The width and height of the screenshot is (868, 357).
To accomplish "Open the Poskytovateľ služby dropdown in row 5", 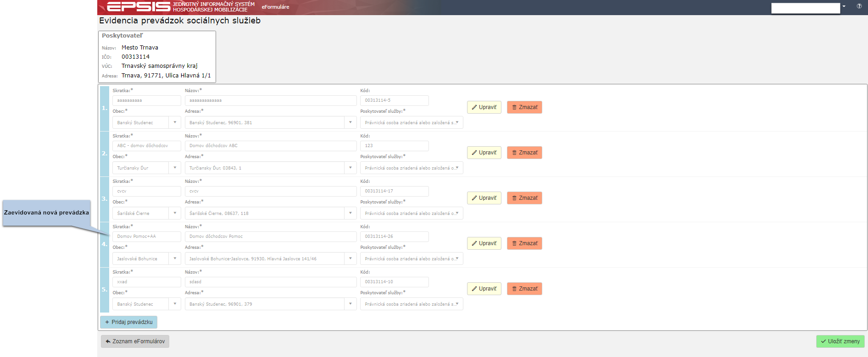I will pos(412,304).
